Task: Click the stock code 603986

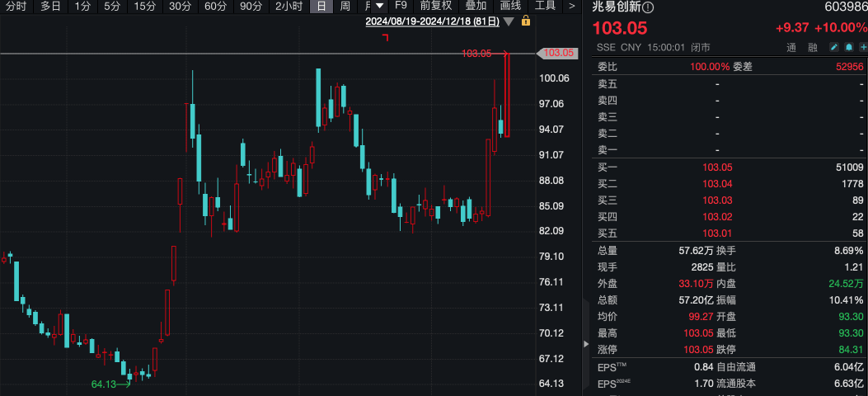Action: point(845,7)
